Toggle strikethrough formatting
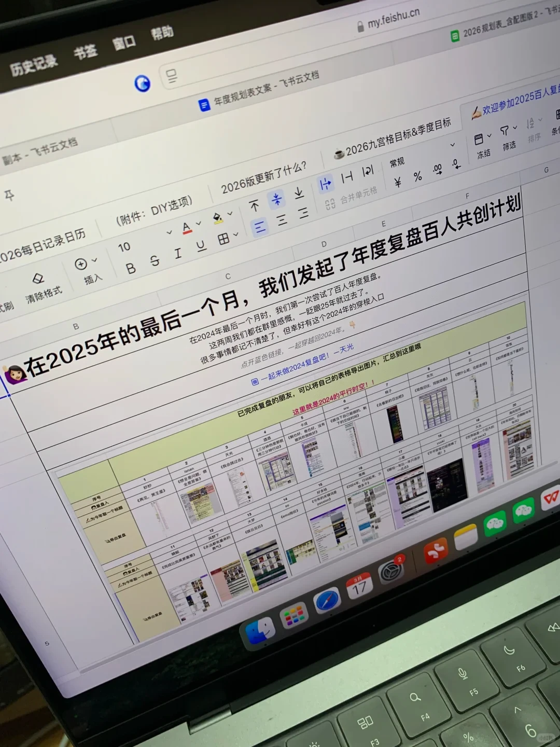 click(x=155, y=261)
